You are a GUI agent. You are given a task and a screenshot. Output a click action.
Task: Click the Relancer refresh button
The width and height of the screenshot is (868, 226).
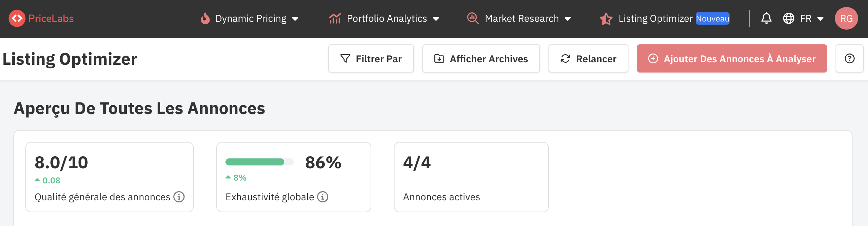coord(588,58)
